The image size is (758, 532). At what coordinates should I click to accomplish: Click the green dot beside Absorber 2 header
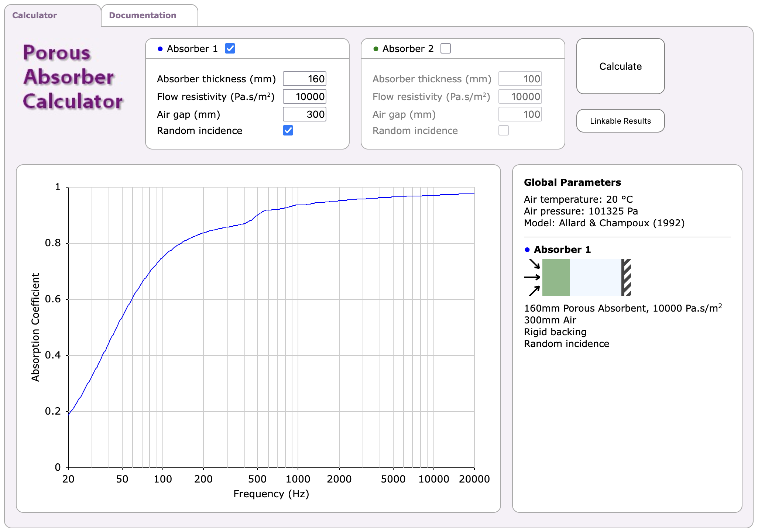(375, 49)
